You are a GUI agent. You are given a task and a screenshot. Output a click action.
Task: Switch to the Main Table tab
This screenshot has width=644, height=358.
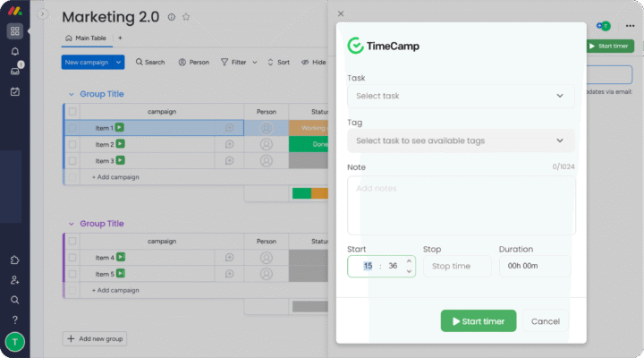tap(86, 38)
